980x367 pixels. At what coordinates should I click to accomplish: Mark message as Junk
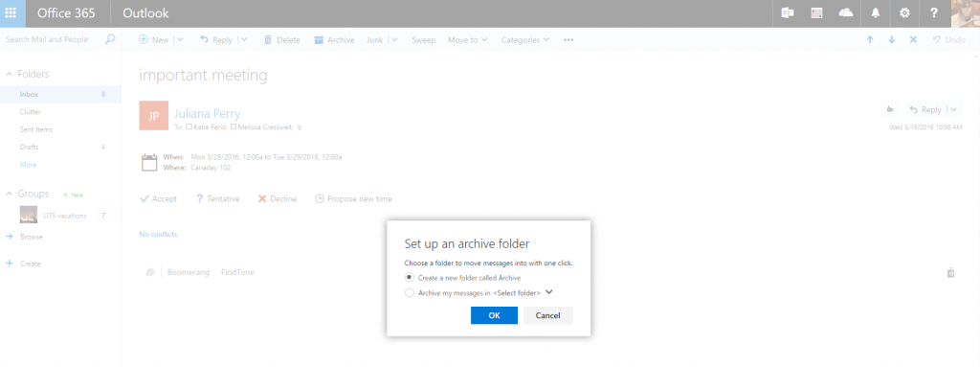[374, 39]
